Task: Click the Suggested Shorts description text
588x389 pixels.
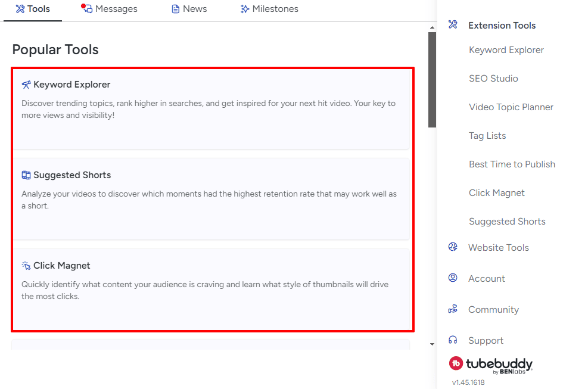Action: [209, 200]
